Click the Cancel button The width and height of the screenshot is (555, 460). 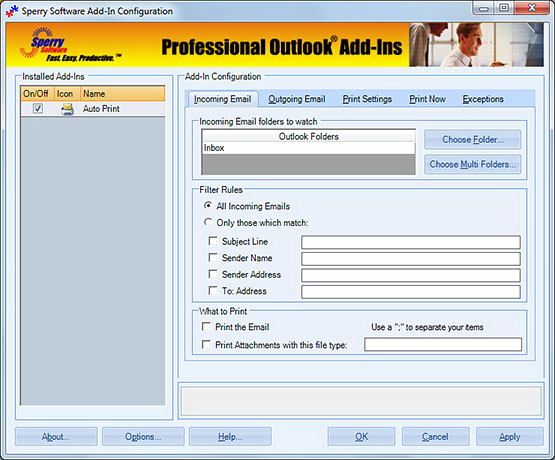click(x=435, y=437)
